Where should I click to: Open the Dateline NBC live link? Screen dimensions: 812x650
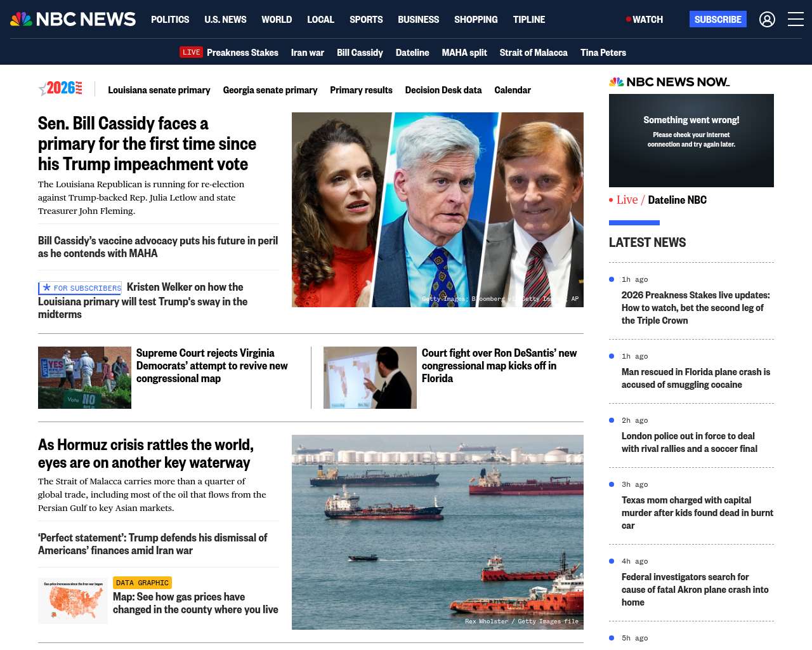pyautogui.click(x=677, y=200)
